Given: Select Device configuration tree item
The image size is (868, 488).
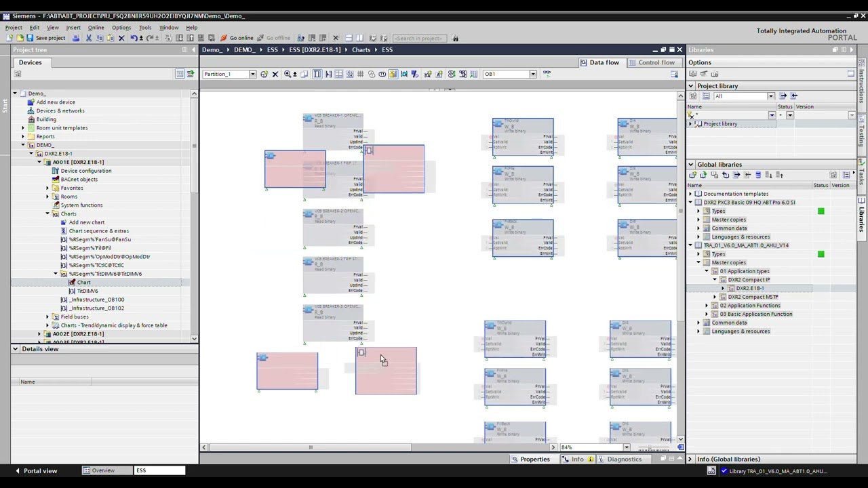Looking at the screenshot, I should (85, 171).
